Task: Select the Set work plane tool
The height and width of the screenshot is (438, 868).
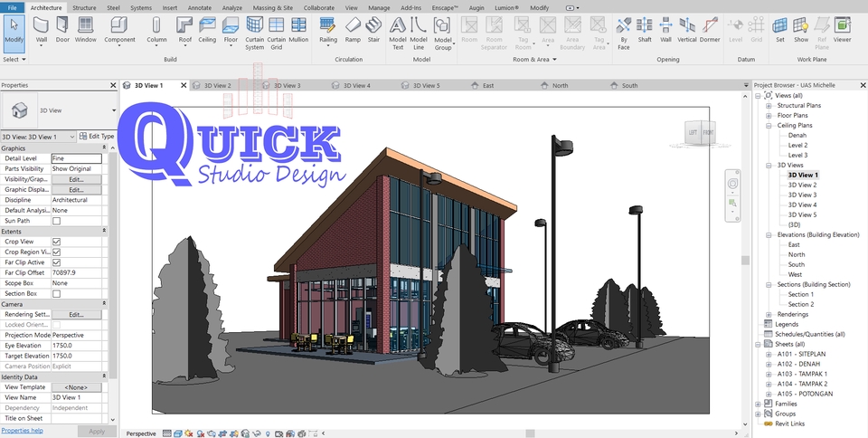Action: 780,31
